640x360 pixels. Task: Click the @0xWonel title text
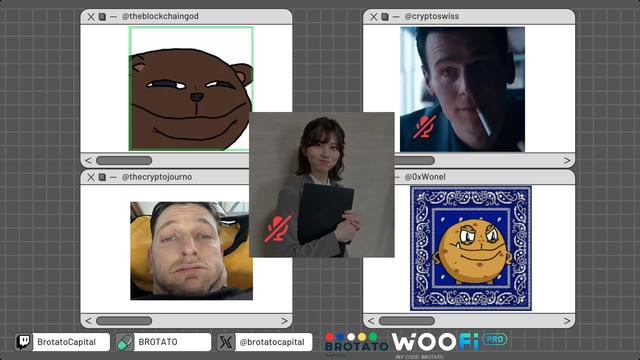pyautogui.click(x=425, y=177)
